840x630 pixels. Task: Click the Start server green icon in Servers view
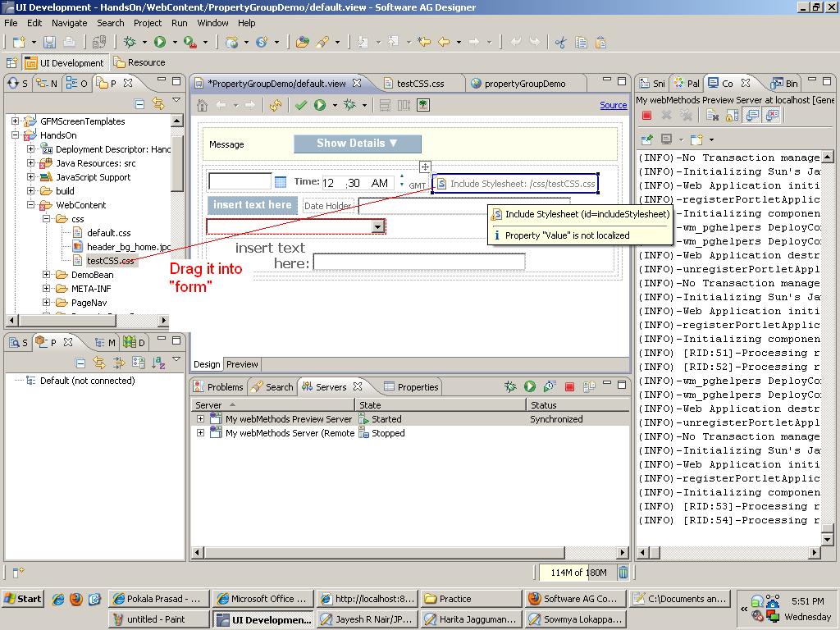[530, 386]
